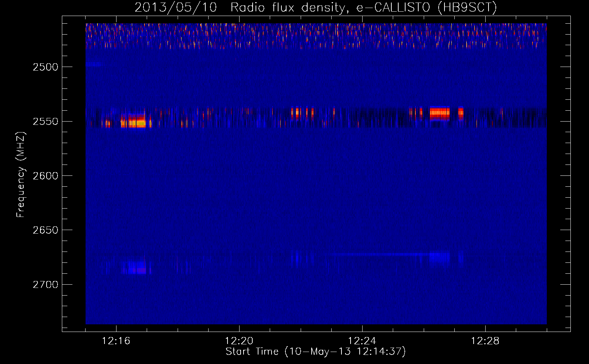Click the '2700' frequency axis label
Screen dimensions: 589x364
tap(46, 285)
